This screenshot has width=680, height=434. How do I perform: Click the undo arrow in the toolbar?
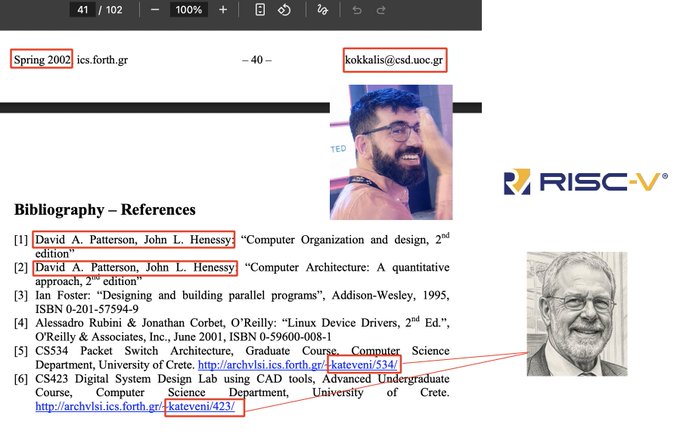pos(357,10)
